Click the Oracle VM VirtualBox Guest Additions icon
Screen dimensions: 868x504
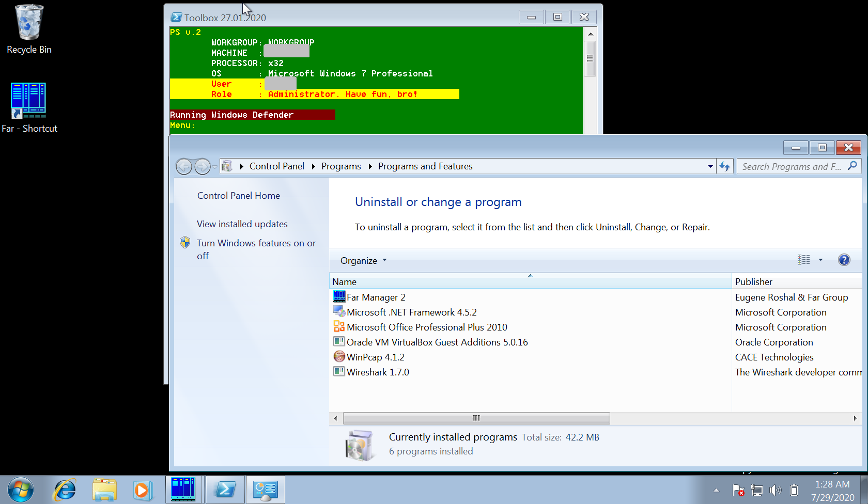[339, 341]
